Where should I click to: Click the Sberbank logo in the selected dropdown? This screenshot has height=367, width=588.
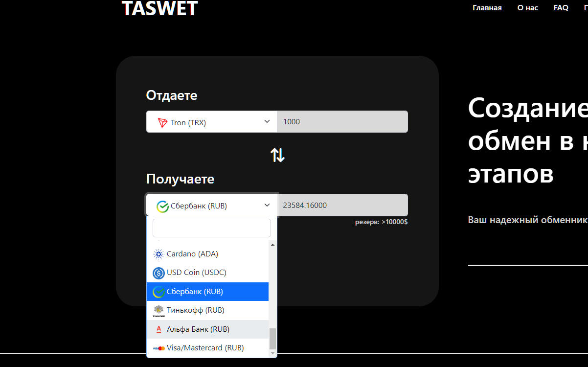[162, 206]
